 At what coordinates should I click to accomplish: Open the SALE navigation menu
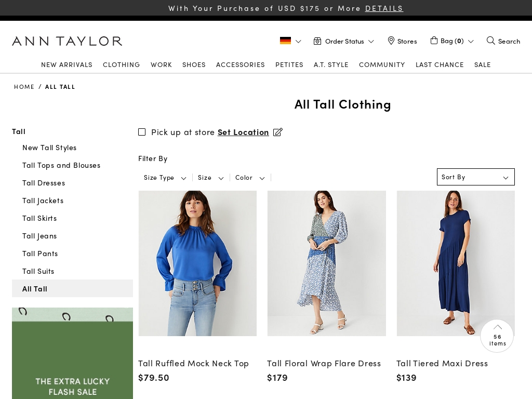[482, 64]
